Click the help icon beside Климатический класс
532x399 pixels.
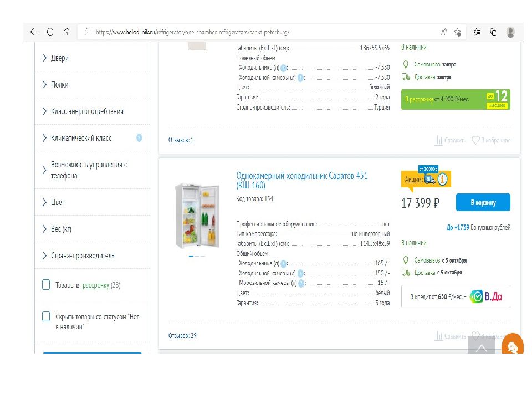[139, 138]
